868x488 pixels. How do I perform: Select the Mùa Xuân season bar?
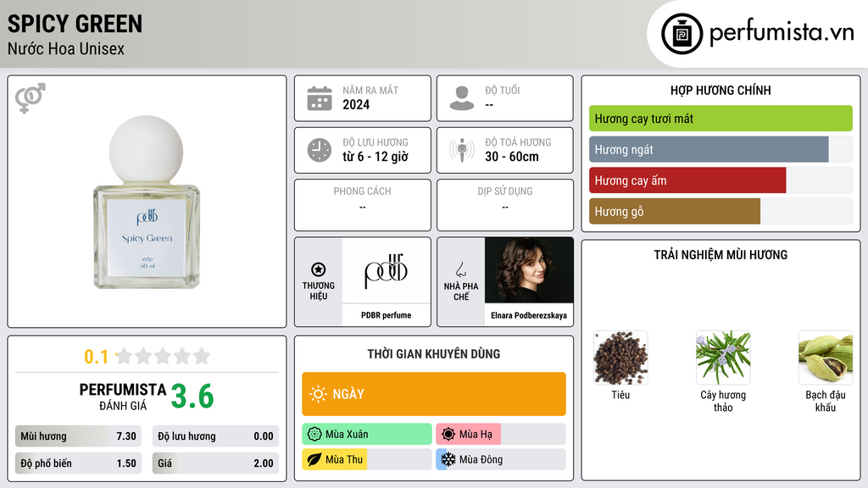[367, 435]
